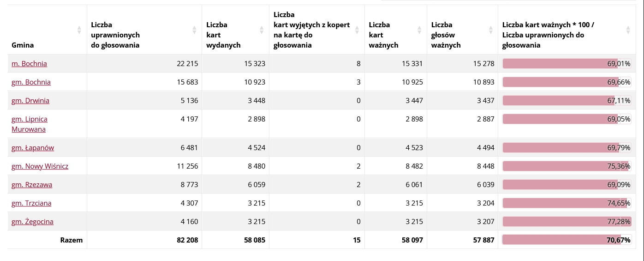Sort table by Gmina column arrows

(x=79, y=30)
